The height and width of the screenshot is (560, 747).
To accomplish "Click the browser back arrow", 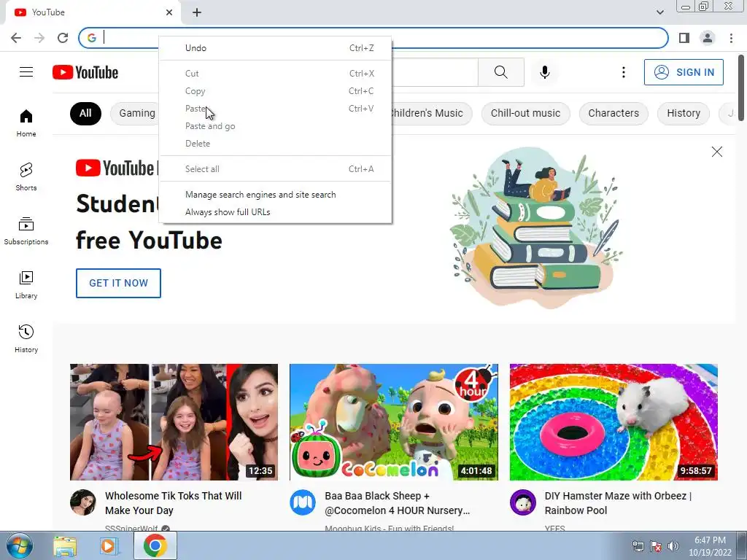I will tap(16, 38).
